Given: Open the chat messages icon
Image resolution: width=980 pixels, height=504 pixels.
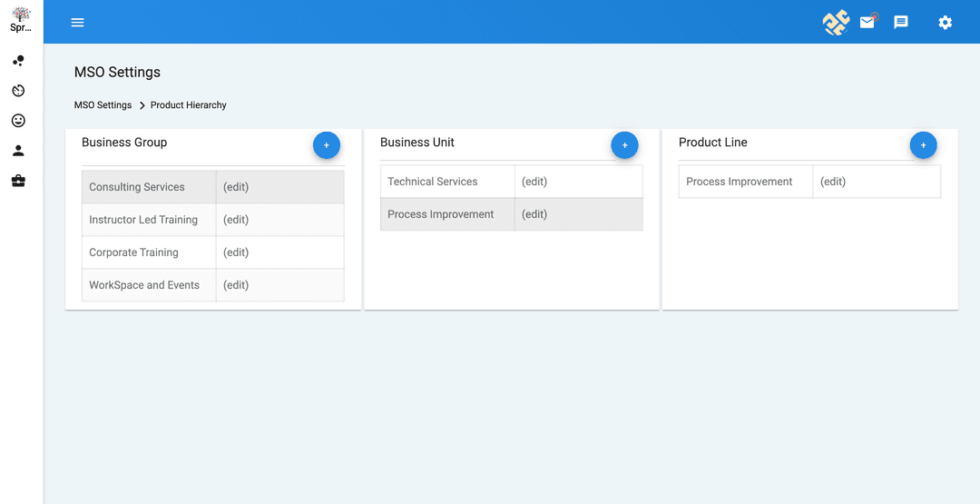Looking at the screenshot, I should point(901,23).
